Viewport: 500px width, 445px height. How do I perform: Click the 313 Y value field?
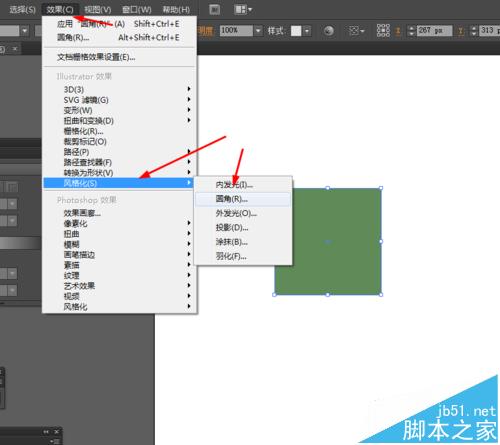(489, 31)
